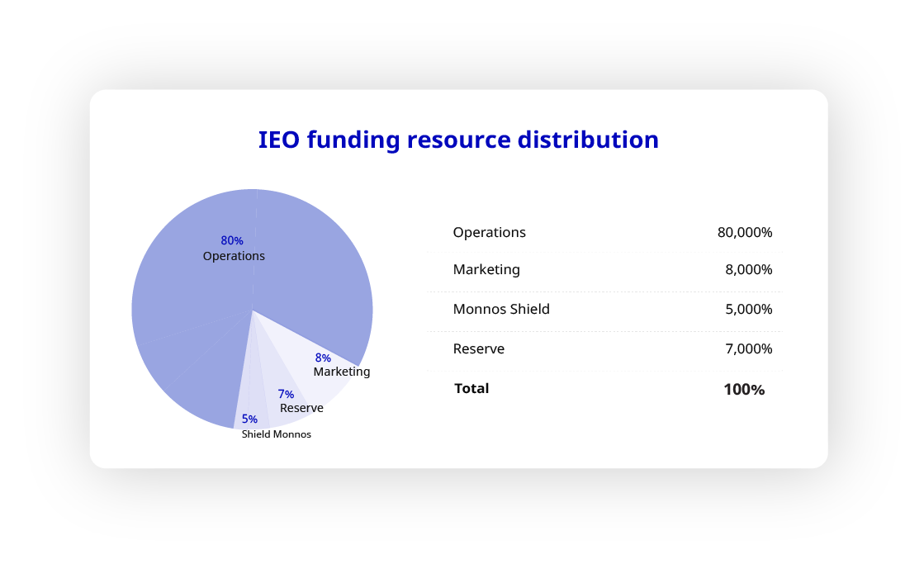Select the 80% label in the pie chart

(231, 240)
